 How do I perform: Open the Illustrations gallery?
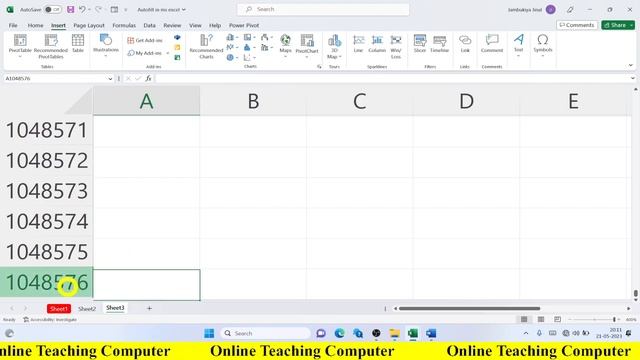tap(106, 45)
